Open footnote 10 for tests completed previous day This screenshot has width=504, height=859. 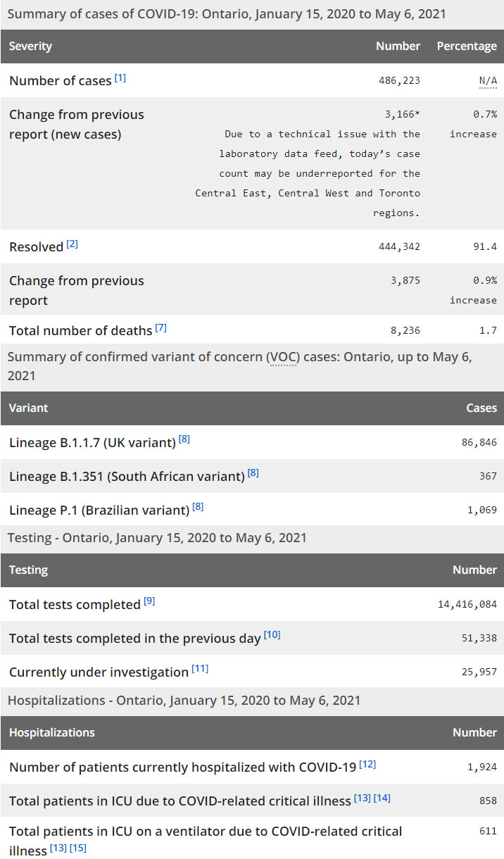(272, 635)
